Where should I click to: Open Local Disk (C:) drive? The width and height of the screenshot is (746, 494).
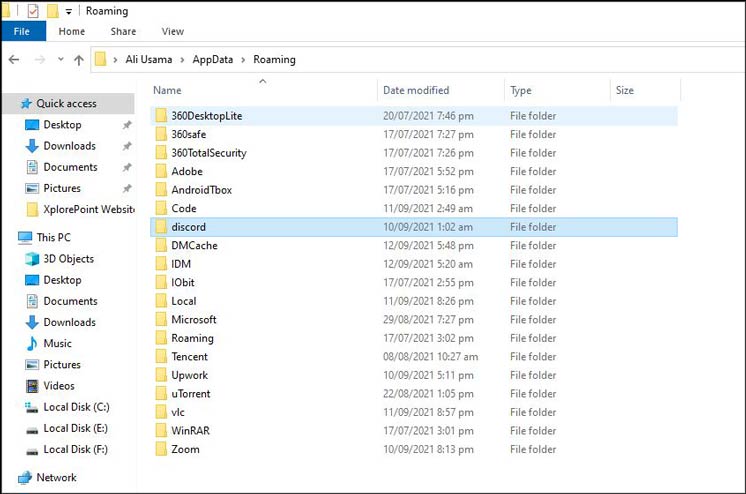click(76, 407)
